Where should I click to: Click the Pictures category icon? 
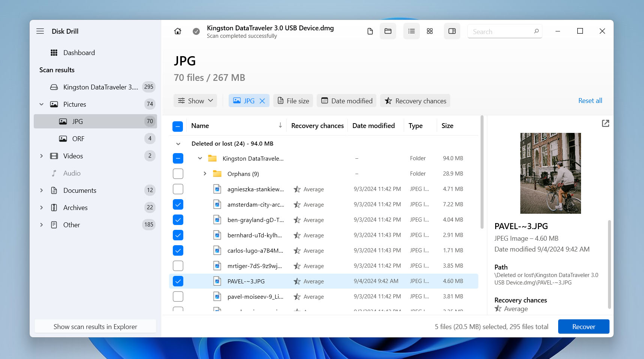coord(54,104)
